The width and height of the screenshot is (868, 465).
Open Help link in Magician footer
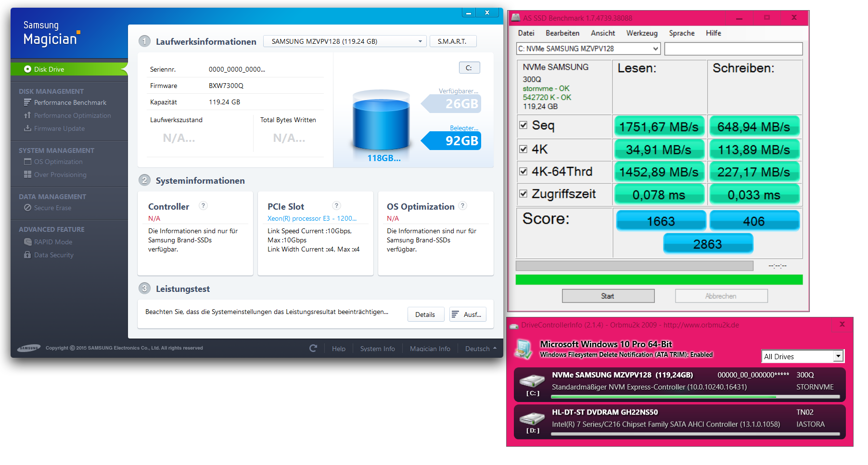coord(339,349)
